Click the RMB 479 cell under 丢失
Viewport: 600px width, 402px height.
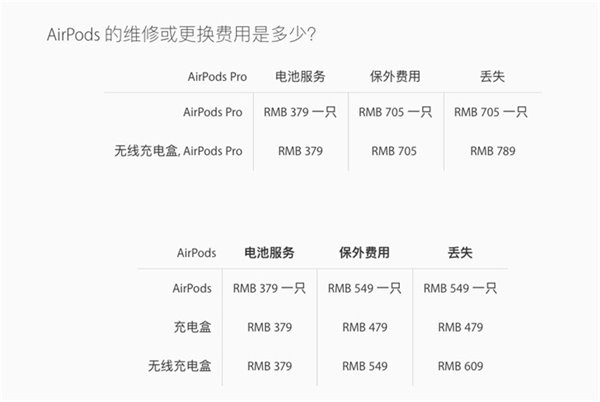tap(461, 327)
